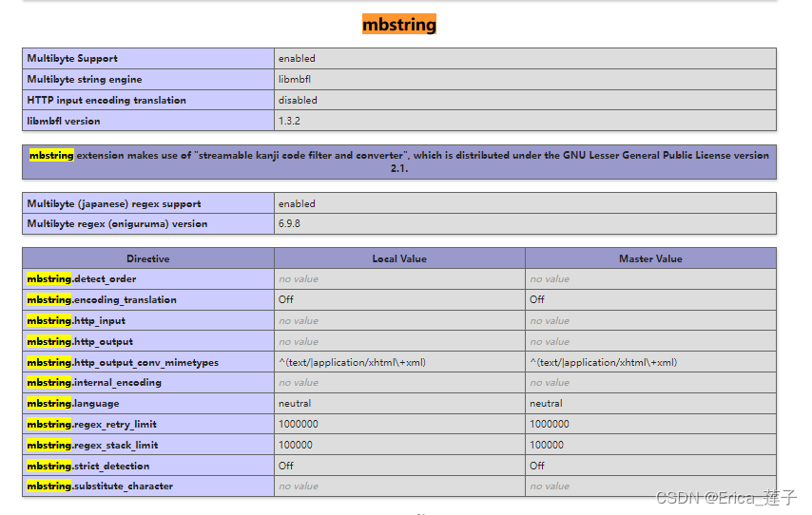812x515 pixels.
Task: Select the 'libmbfl version' label
Action: [64, 121]
